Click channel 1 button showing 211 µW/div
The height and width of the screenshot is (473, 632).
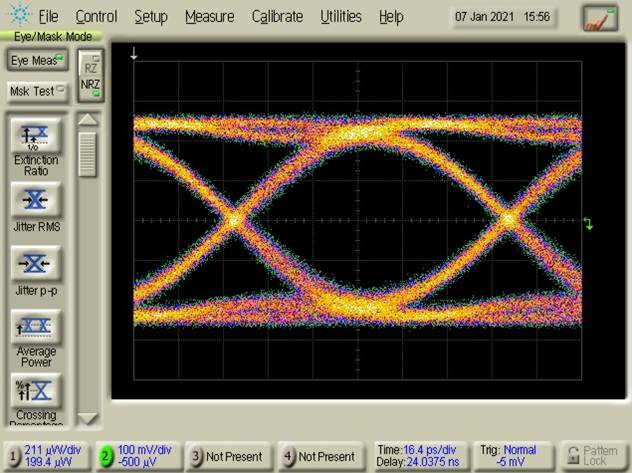click(45, 456)
